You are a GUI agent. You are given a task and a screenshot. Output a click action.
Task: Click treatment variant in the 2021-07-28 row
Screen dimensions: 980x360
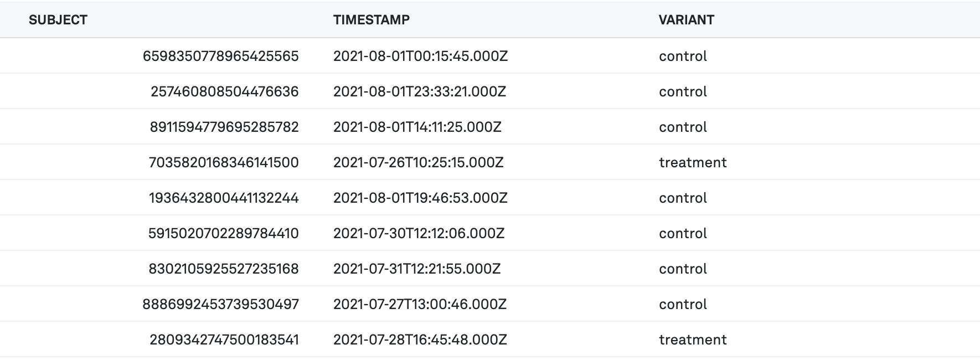tap(693, 340)
